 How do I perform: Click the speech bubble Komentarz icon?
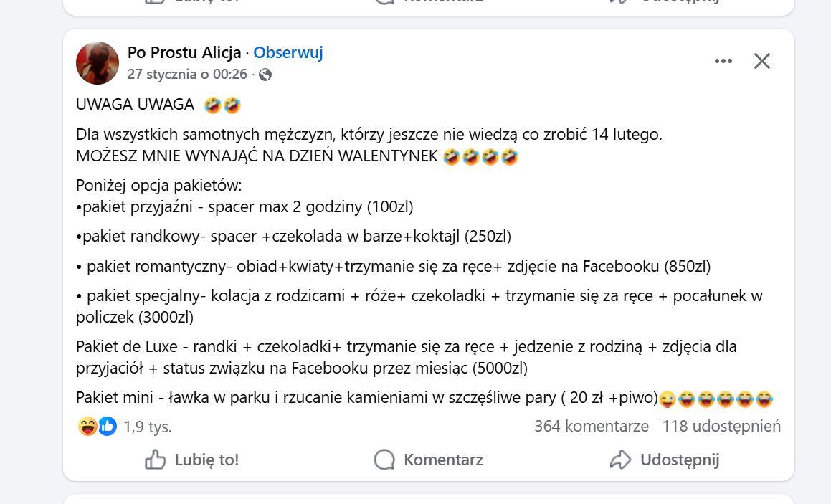coord(385,460)
